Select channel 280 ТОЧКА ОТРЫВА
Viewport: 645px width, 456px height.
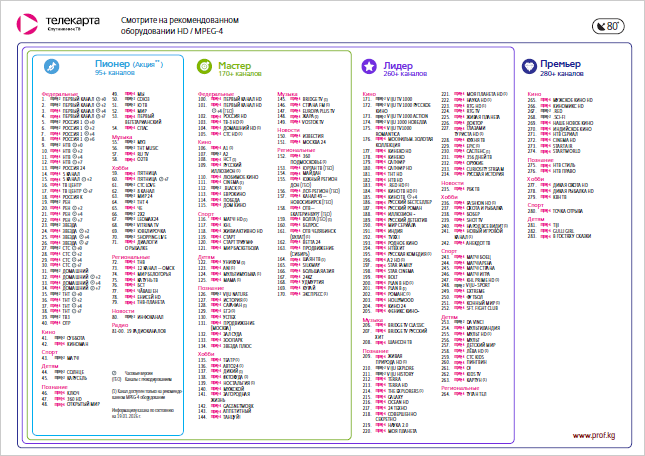(x=555, y=211)
